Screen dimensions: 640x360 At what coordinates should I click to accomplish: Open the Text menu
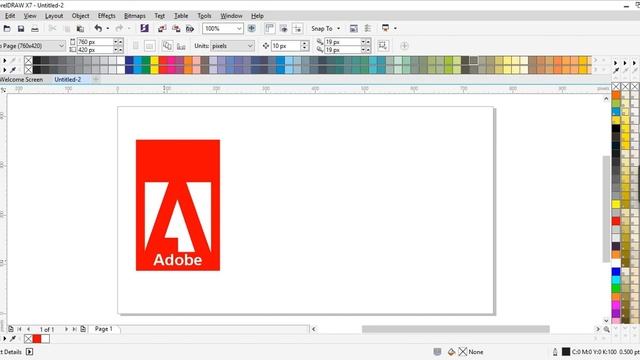[160, 16]
